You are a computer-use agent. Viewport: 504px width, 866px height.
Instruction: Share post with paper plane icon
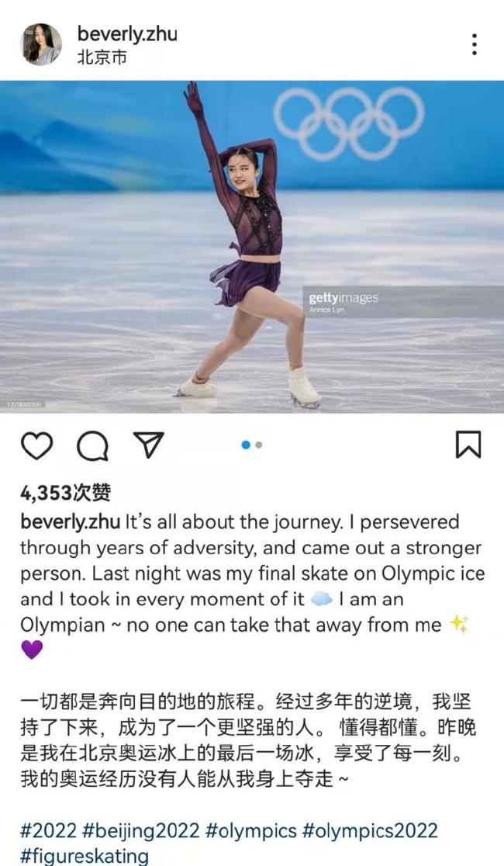149,444
